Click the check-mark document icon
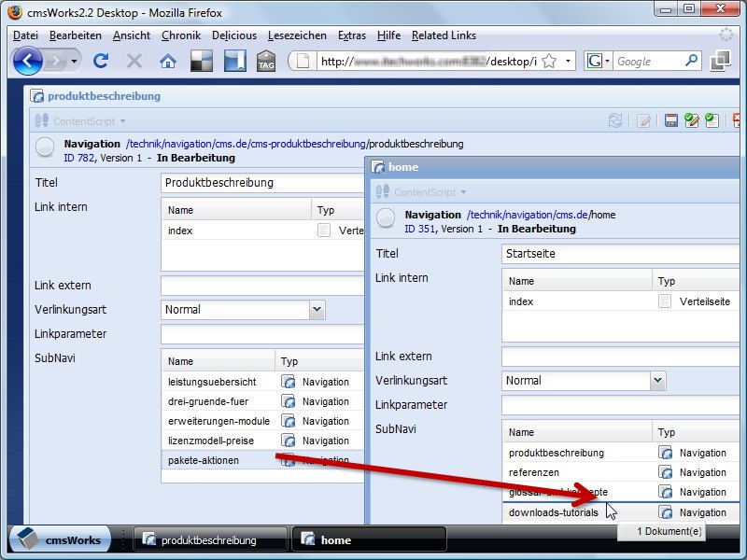 click(712, 120)
